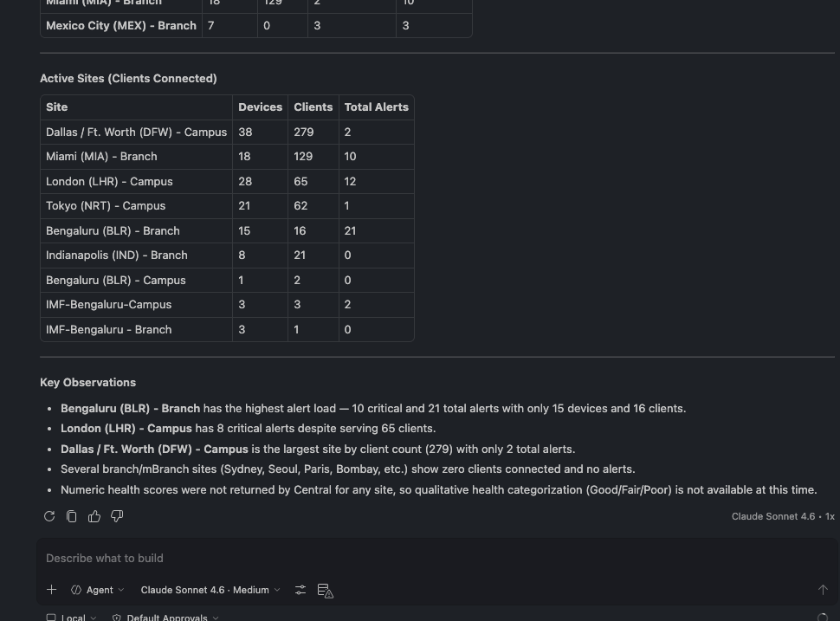
Task: Click the plus icon to attach content
Action: 51,590
